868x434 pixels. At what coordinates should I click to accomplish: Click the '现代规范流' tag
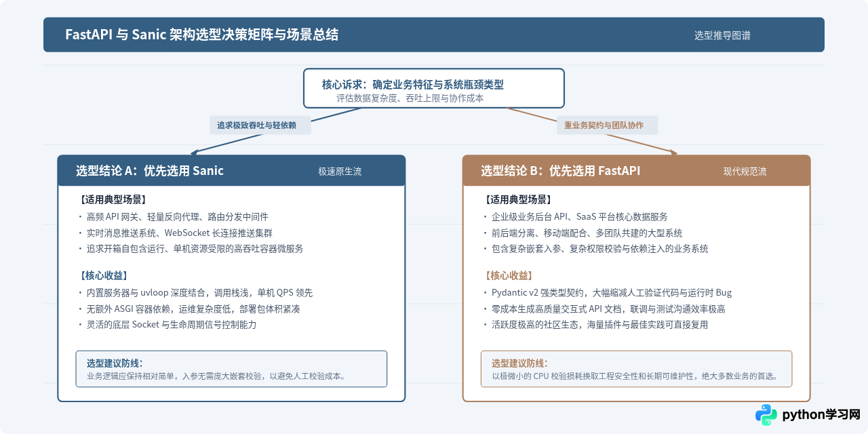[745, 172]
